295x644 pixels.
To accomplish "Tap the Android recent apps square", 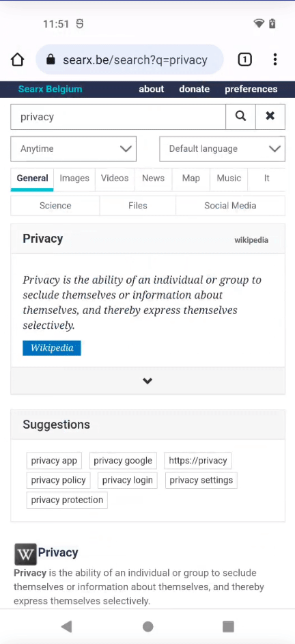I will pos(228,626).
